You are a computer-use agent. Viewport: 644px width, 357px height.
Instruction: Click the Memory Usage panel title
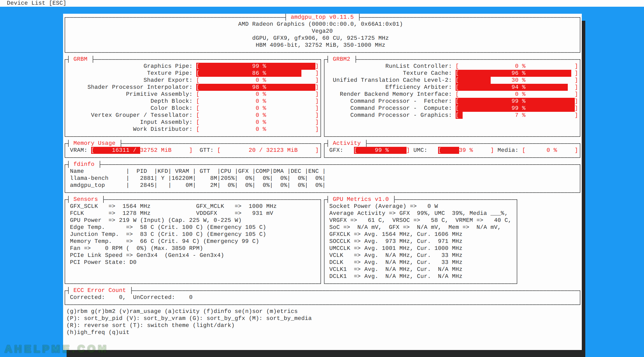(94, 143)
